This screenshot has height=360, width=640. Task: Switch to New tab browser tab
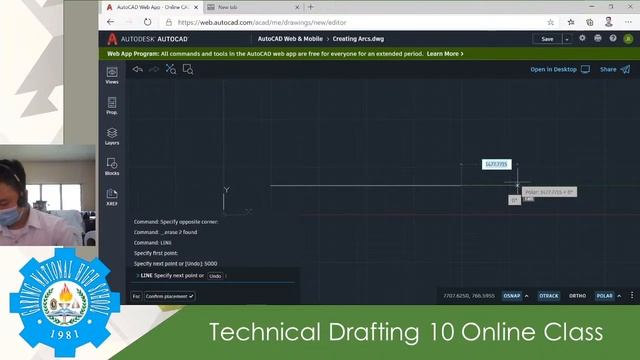253,7
